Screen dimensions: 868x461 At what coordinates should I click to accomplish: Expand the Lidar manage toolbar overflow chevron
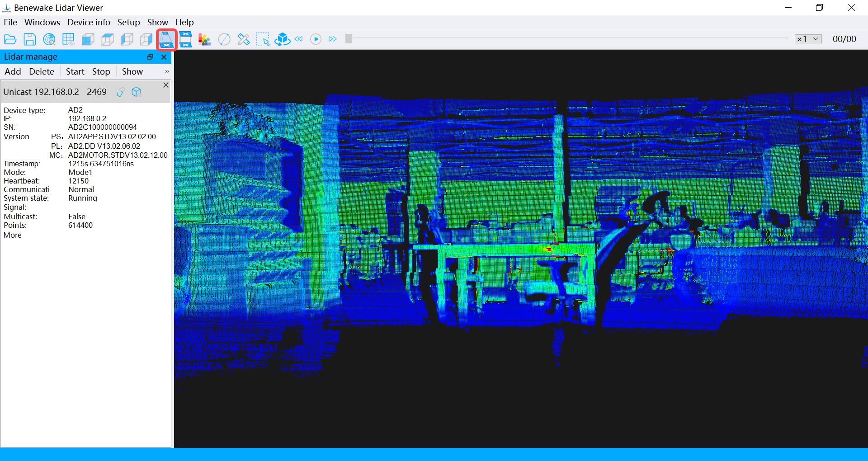coord(167,71)
